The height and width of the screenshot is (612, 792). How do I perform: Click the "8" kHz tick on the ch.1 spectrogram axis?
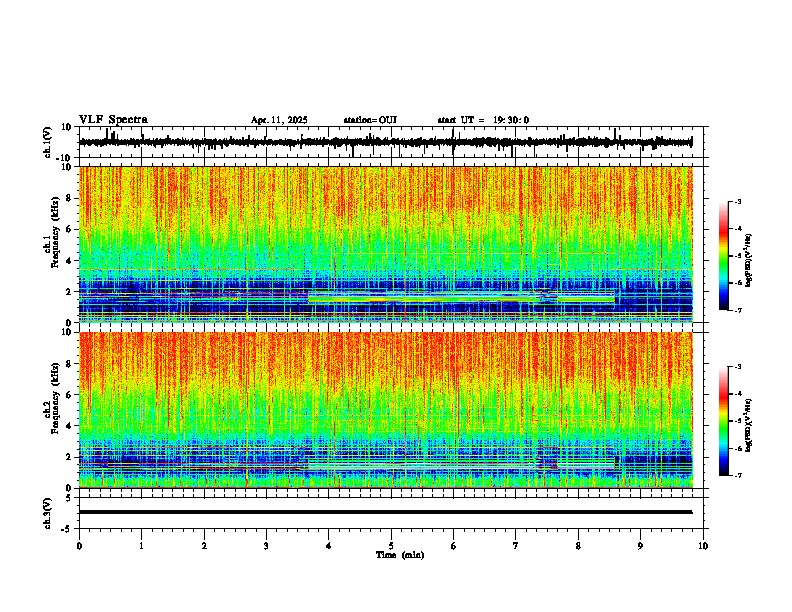(x=70, y=198)
